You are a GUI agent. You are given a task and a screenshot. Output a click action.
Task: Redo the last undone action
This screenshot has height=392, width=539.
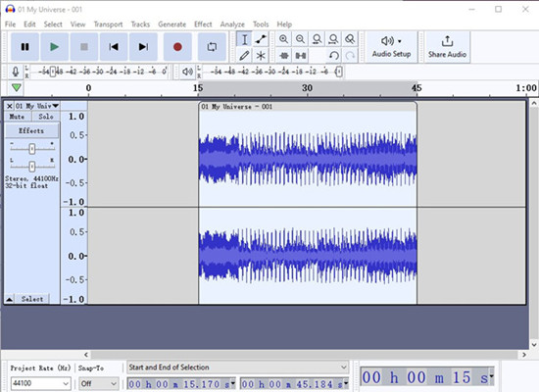pyautogui.click(x=350, y=55)
